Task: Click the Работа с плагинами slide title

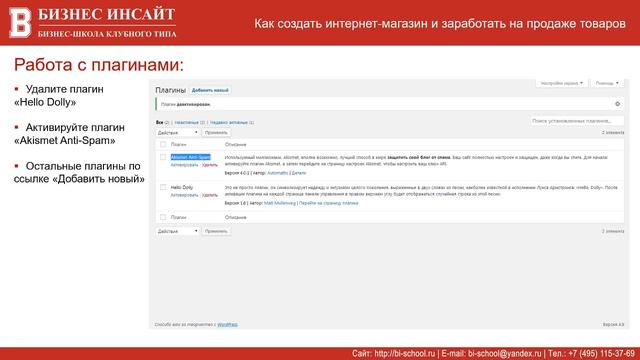Action: click(99, 64)
